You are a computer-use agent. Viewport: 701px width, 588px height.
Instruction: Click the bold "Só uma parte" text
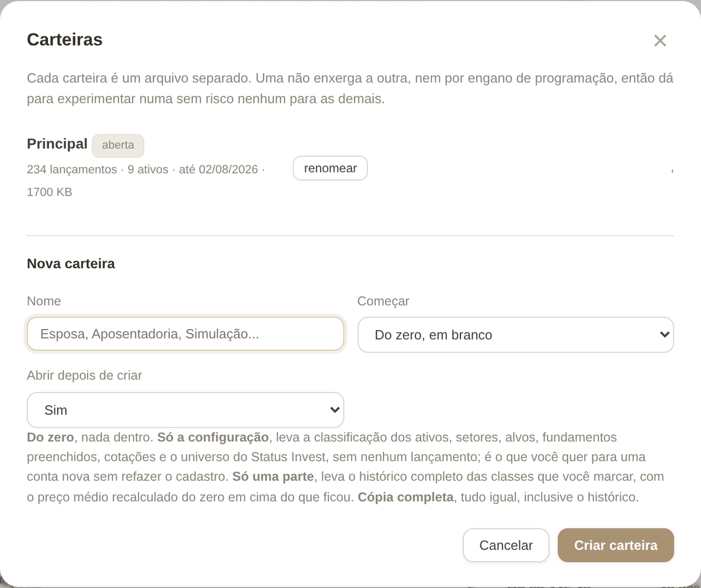(273, 476)
